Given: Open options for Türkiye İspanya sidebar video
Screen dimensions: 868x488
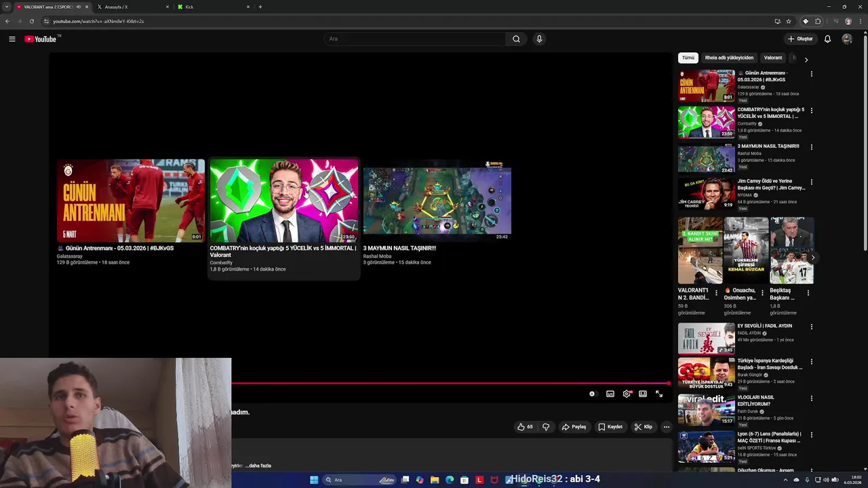Looking at the screenshot, I should click(x=812, y=362).
